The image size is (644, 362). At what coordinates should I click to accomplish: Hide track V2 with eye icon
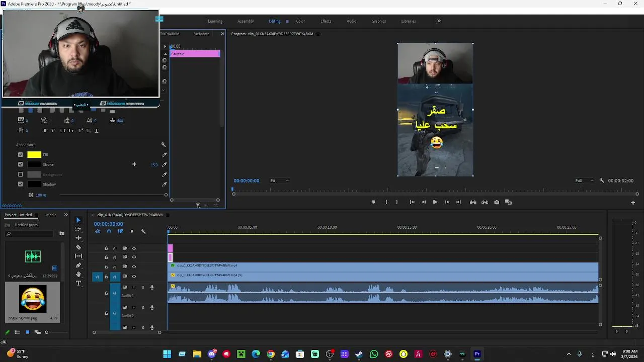pyautogui.click(x=134, y=267)
